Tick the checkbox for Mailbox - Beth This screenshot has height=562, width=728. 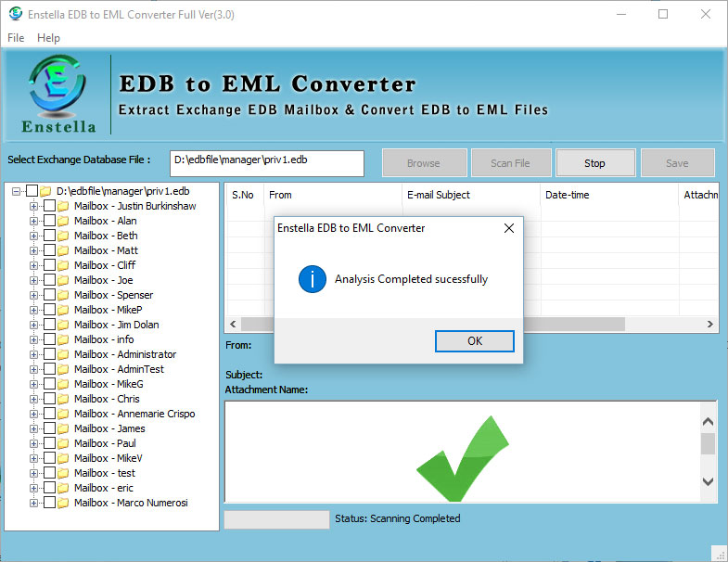pyautogui.click(x=49, y=236)
